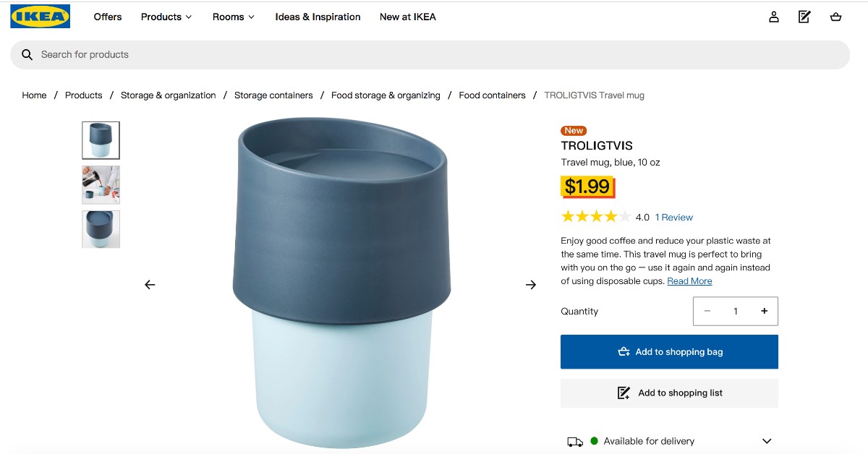Image resolution: width=868 pixels, height=454 pixels.
Task: Decrease quantity with minus button
Action: pyautogui.click(x=707, y=311)
